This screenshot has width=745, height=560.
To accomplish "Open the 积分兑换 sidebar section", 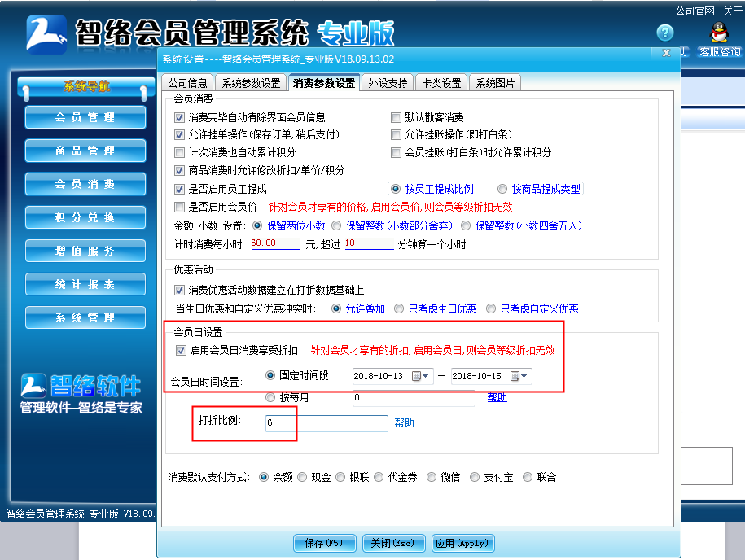I will point(85,217).
